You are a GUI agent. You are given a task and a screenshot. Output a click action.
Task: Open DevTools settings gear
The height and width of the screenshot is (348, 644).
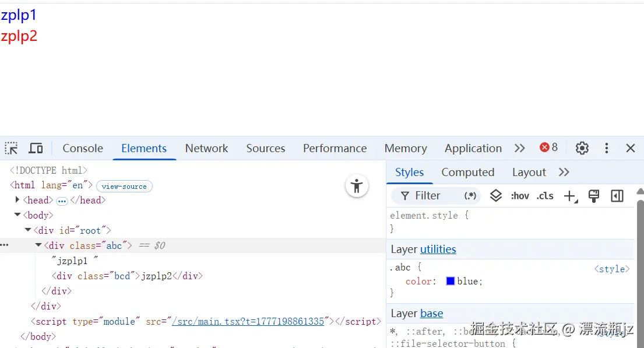(x=582, y=148)
